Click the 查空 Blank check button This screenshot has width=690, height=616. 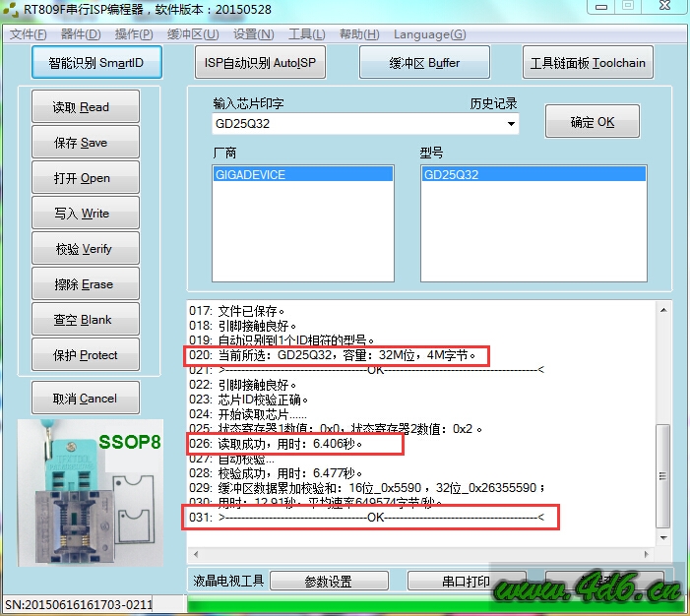pos(86,319)
